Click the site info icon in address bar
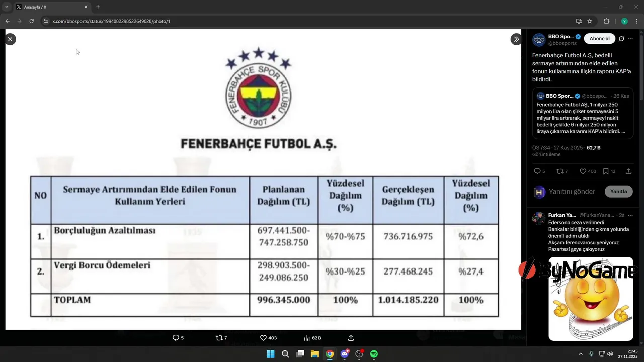Viewport: 644px width, 362px height. pyautogui.click(x=46, y=21)
